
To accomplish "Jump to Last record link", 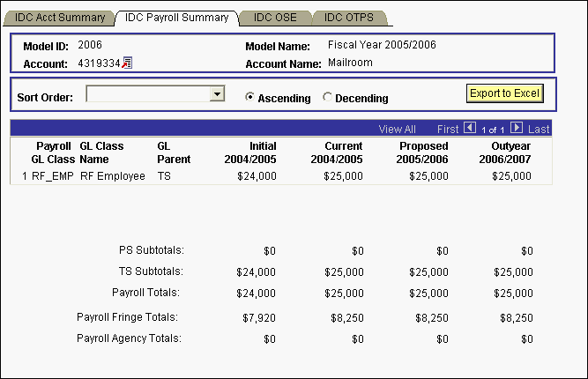I will [539, 129].
